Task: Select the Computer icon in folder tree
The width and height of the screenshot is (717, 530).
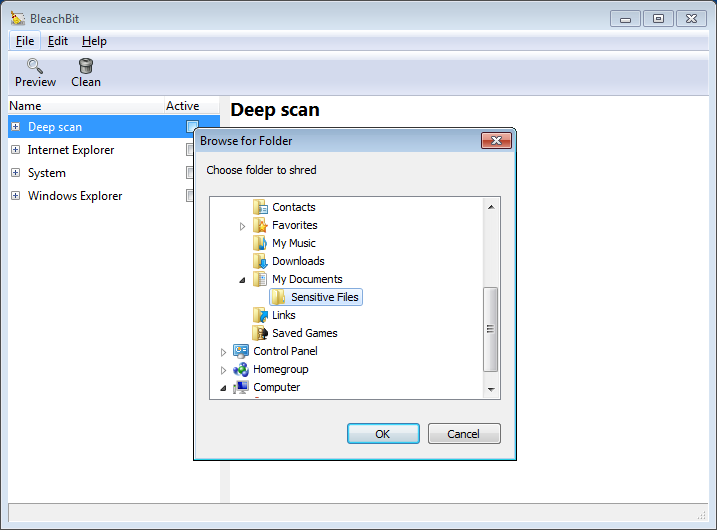Action: [x=241, y=387]
